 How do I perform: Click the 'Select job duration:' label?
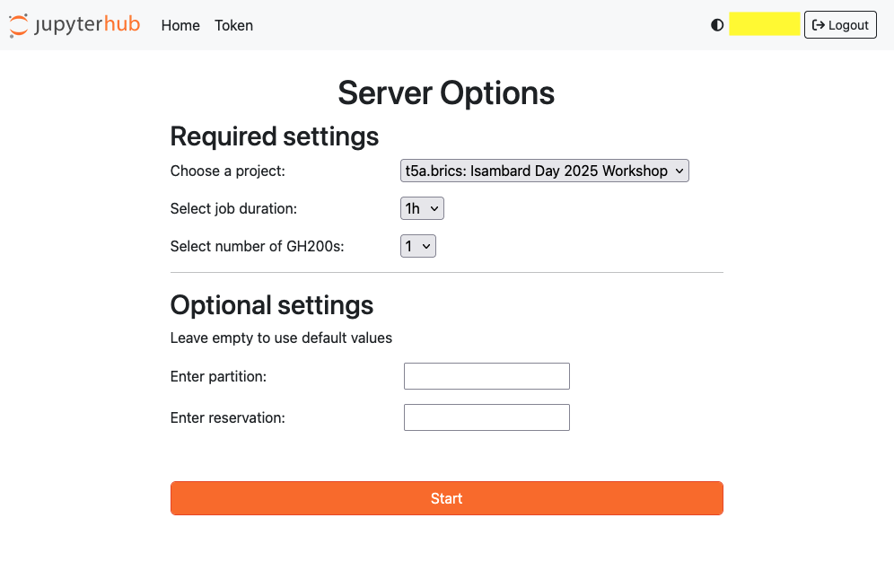(x=233, y=208)
